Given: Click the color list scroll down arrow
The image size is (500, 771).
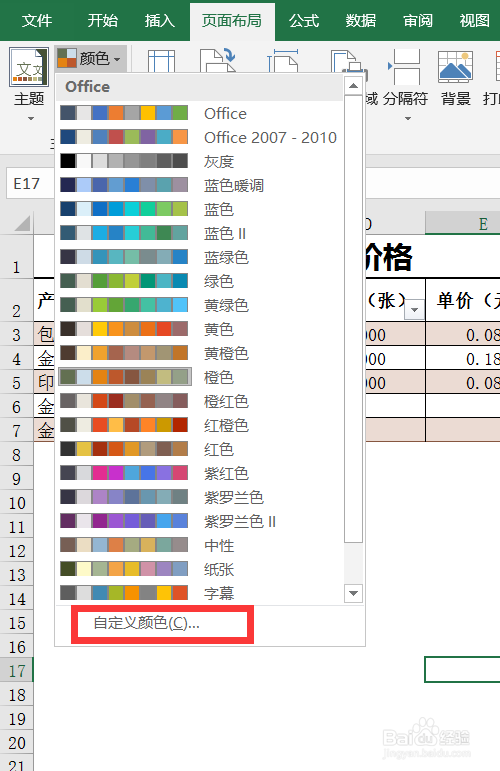Looking at the screenshot, I should coord(353,593).
